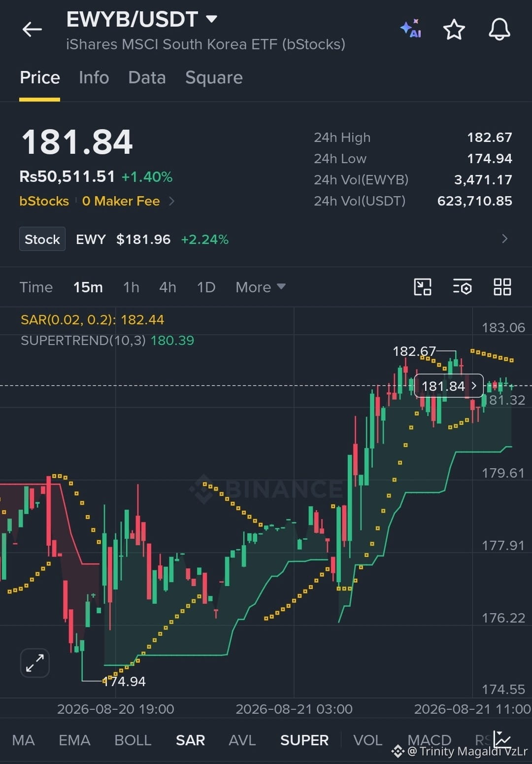Expand the More timeframes dropdown
Screen dimensions: 532x764
point(260,287)
